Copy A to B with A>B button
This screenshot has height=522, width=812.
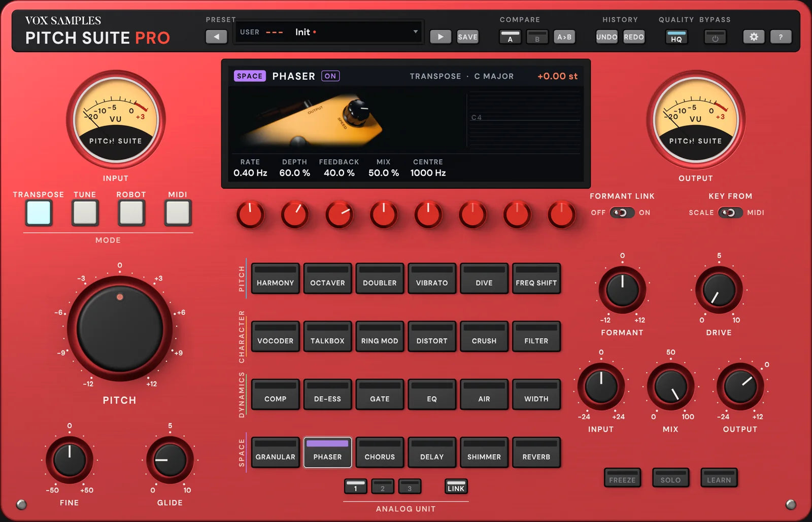(564, 37)
